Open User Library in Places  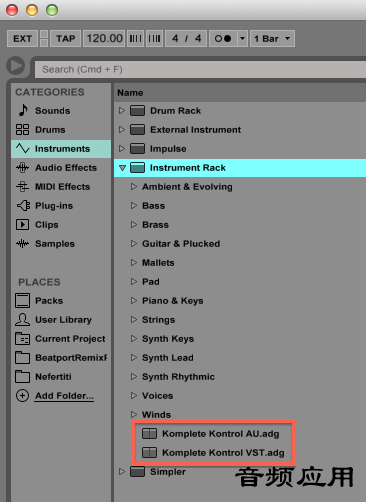tap(61, 319)
